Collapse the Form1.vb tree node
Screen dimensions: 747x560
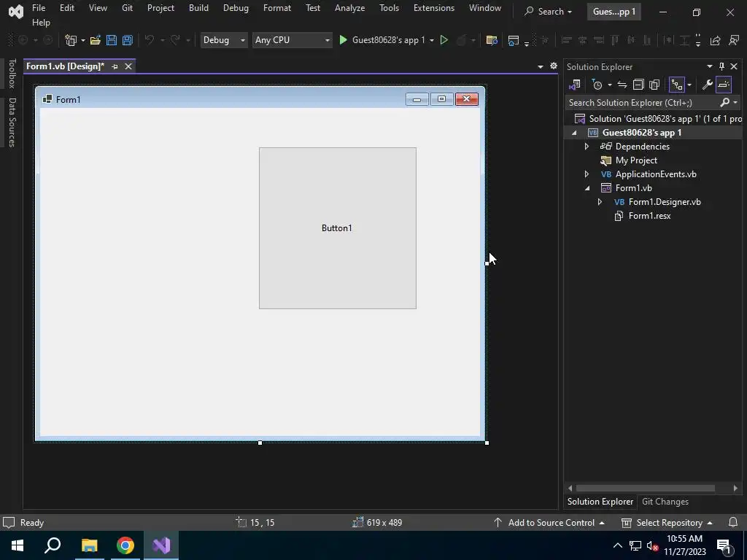click(587, 188)
